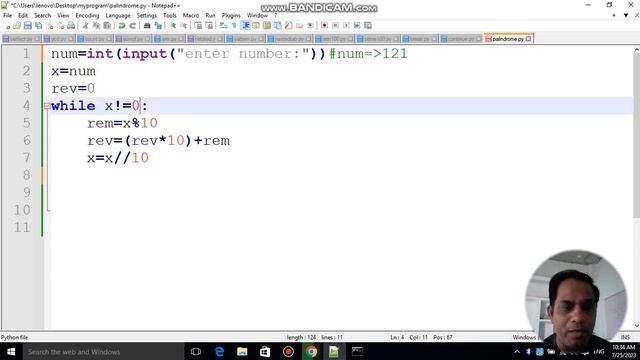Click the Windows Start button
Viewport: 640px width, 360px height.
tap(11, 351)
